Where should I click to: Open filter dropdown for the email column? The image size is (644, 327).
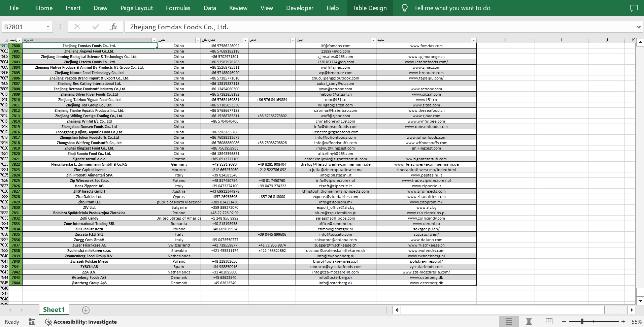373,40
